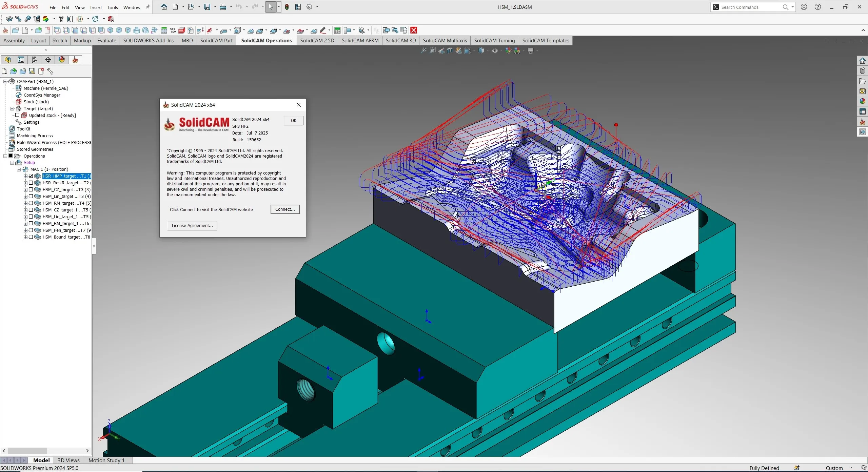Open the Save icon dropdown arrow
Screen dimensions: 868x472
coord(215,7)
